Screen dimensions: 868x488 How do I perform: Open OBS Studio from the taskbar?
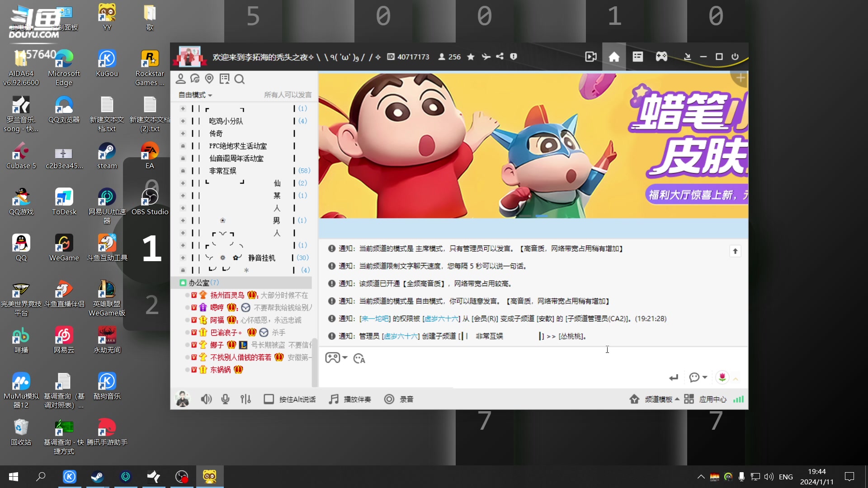click(181, 476)
